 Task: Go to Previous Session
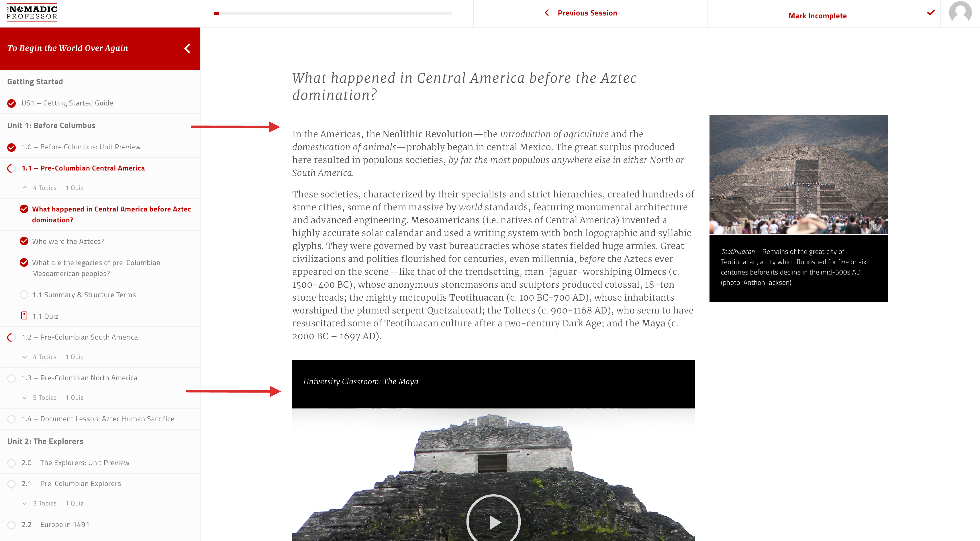[x=587, y=13]
